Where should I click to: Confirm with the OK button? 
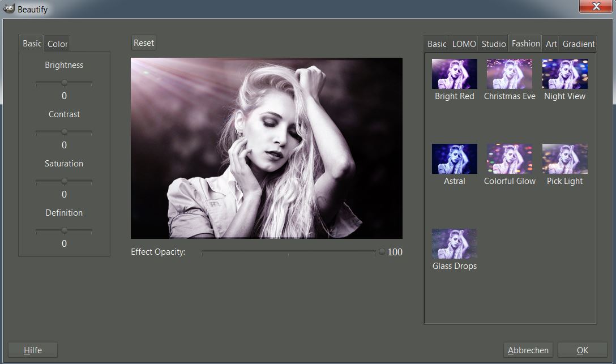(x=582, y=350)
